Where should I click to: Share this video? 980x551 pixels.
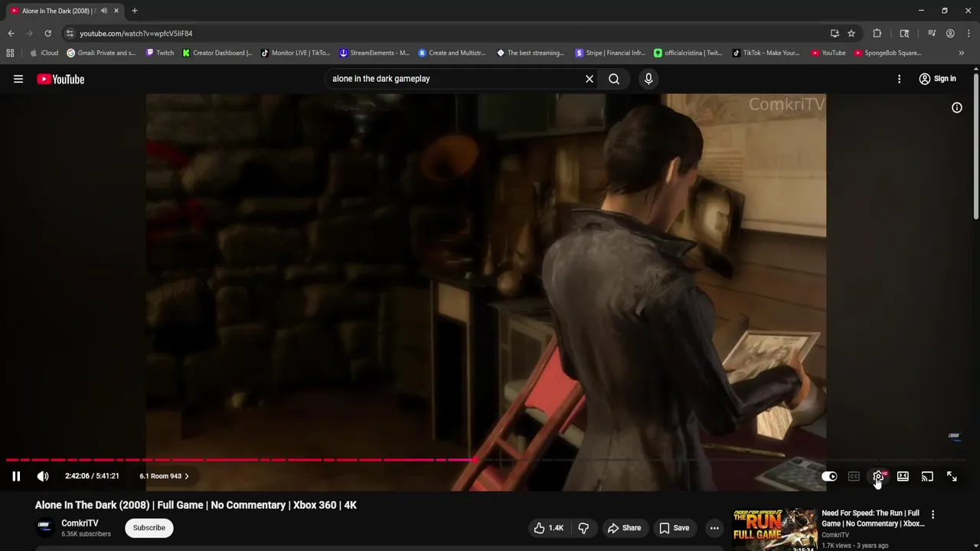coord(624,528)
